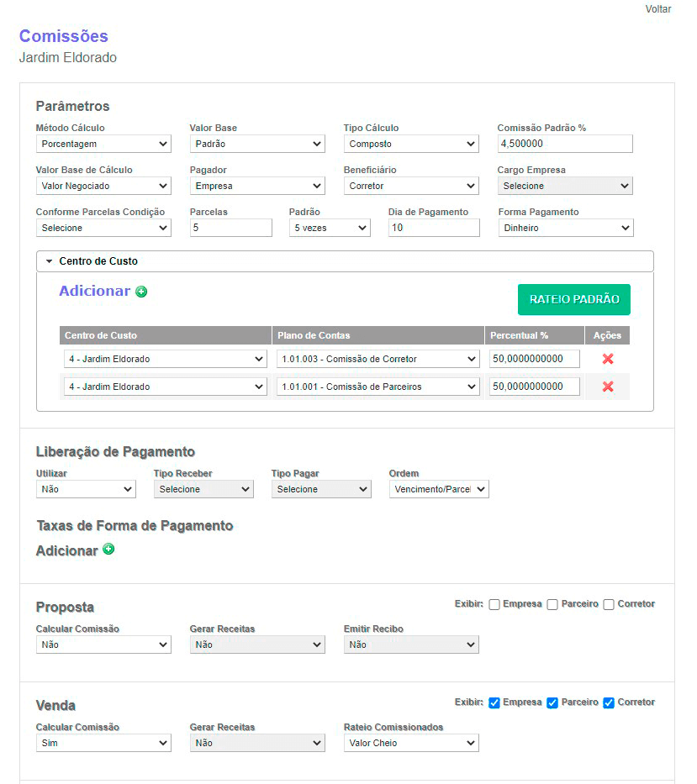Remove the Comissão de Parceiros row via red X
Viewport: 697px width, 784px height.
click(x=607, y=387)
